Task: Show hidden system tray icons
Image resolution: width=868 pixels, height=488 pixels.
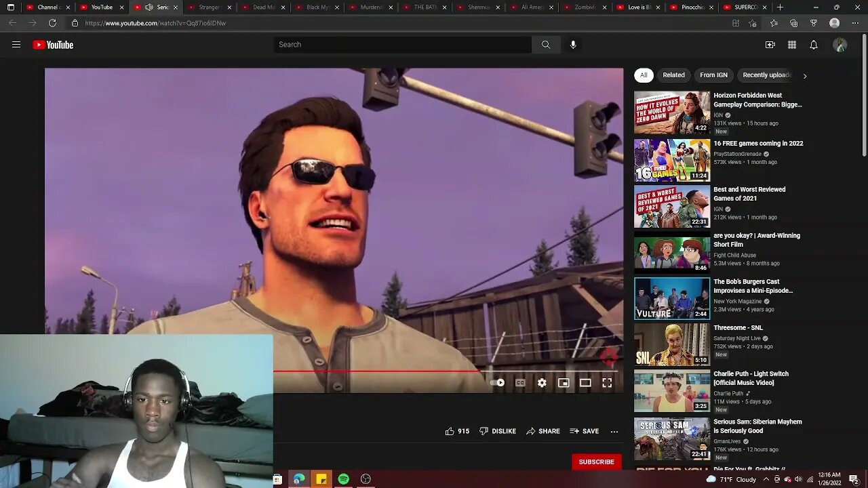Action: click(766, 479)
